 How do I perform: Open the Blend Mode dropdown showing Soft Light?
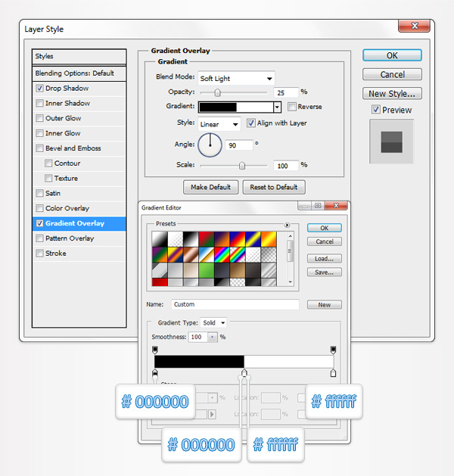[x=236, y=78]
